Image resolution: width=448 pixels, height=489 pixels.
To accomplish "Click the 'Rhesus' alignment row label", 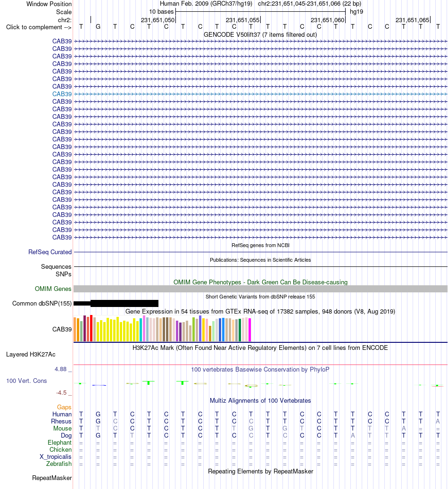I will [61, 421].
